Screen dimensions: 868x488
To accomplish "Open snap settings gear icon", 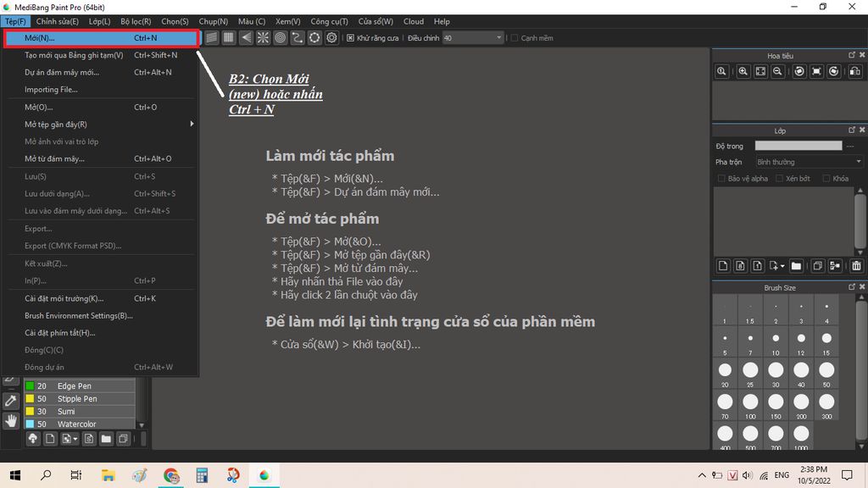I will [x=331, y=37].
